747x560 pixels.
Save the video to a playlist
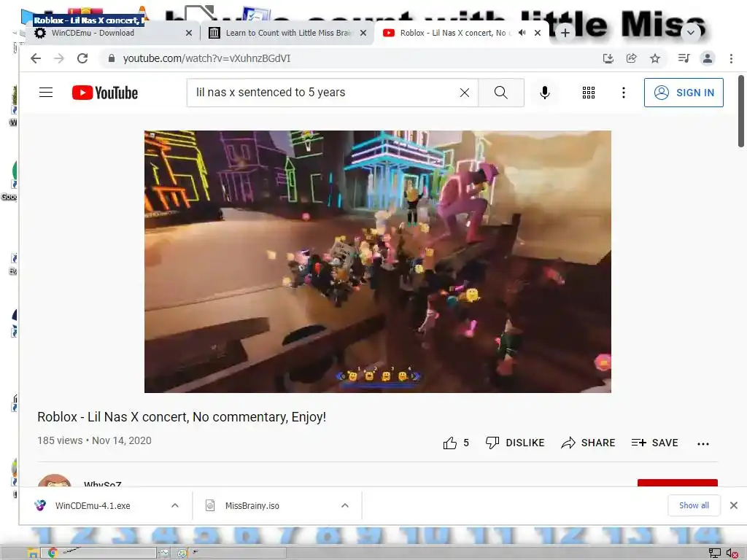[x=654, y=443]
